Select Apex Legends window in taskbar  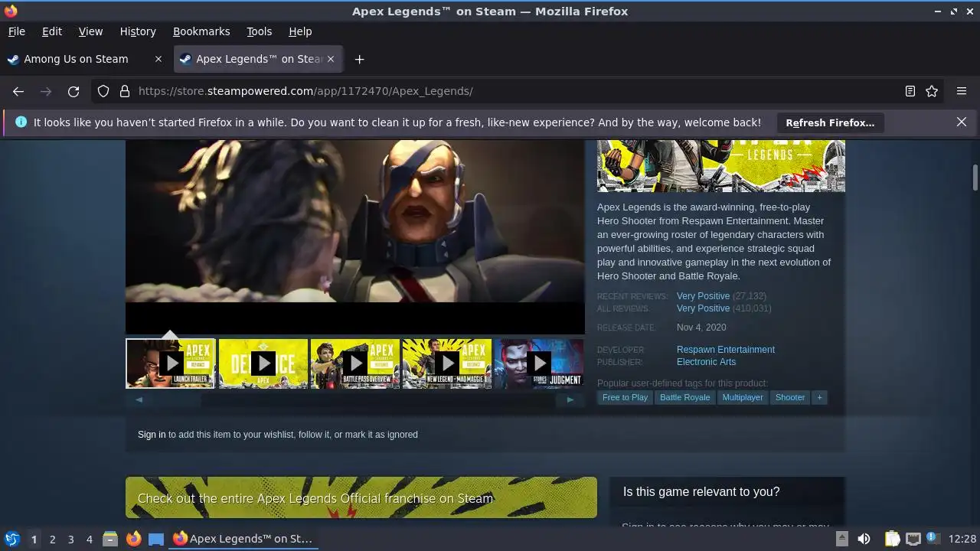click(243, 539)
